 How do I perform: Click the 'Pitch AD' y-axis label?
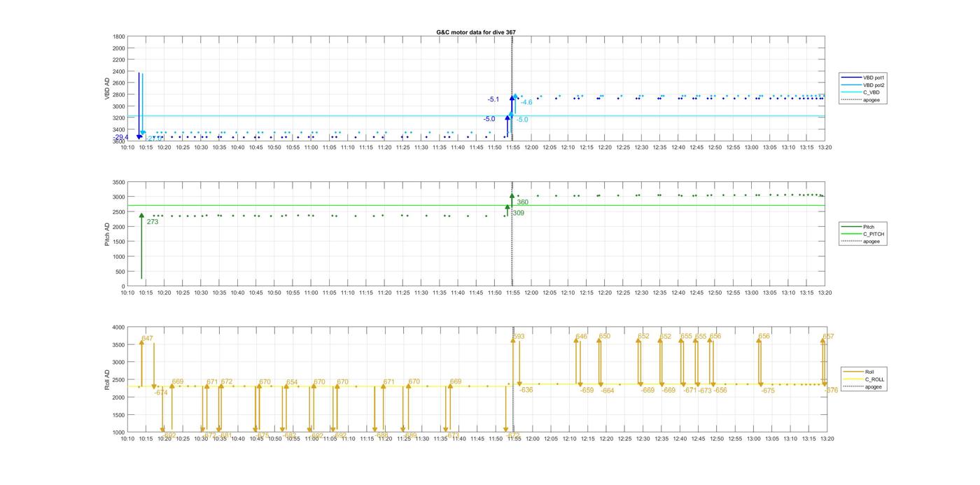[x=108, y=234]
